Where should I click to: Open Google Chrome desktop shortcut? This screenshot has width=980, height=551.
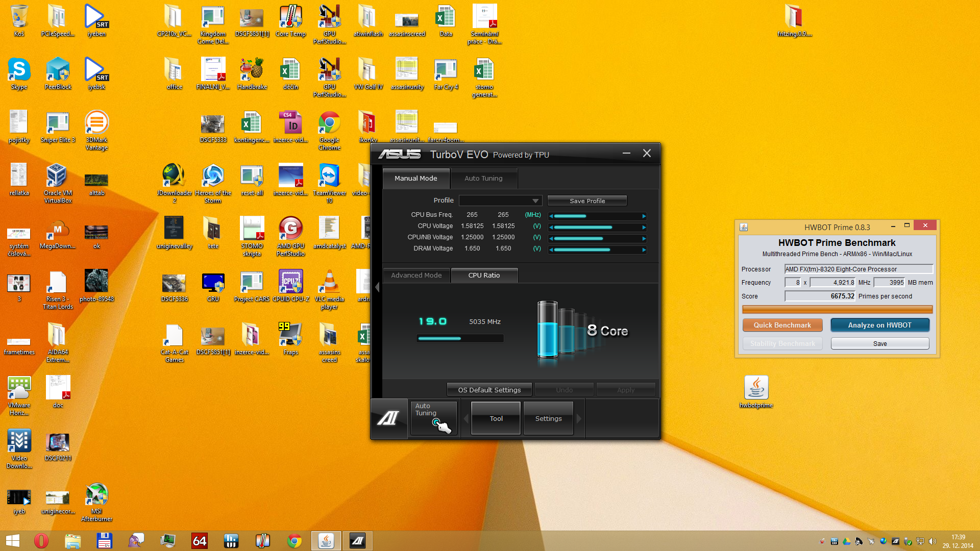[329, 130]
